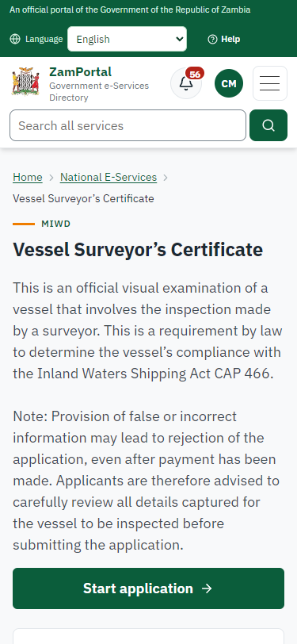Click the red 56 notification badge
This screenshot has height=644, width=297.
195,75
